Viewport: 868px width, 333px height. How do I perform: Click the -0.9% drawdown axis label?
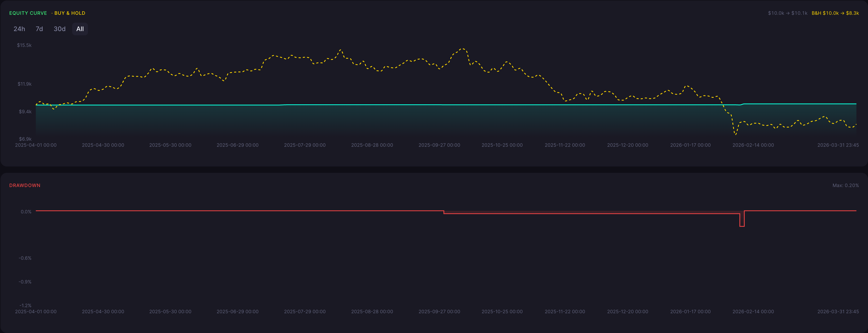coord(25,282)
